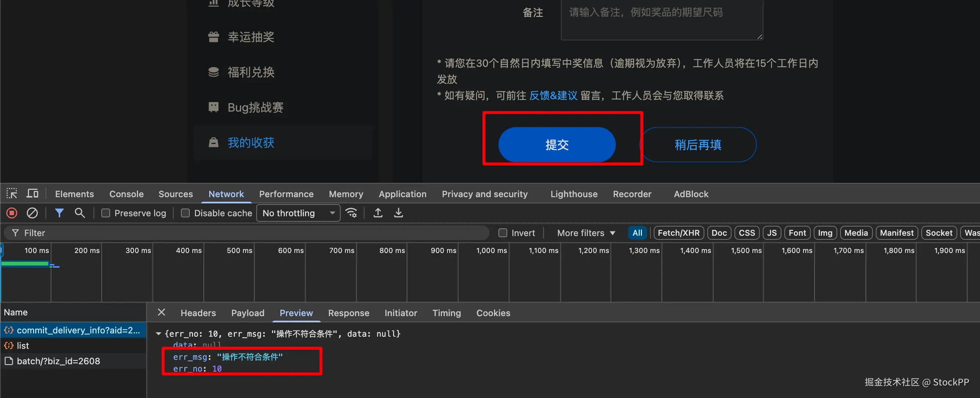Stop recording the network log
The image size is (980, 398).
pyautogui.click(x=11, y=213)
